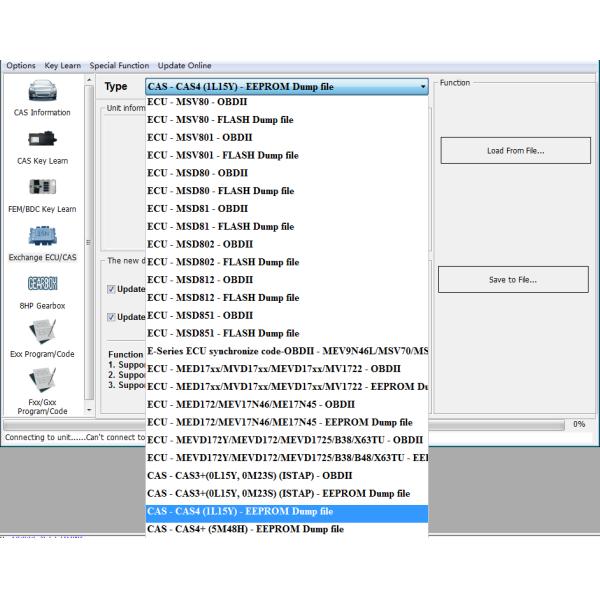The height and width of the screenshot is (600, 600).
Task: Pick ECU - MSD80 - FLASH Dump file
Action: click(x=287, y=191)
